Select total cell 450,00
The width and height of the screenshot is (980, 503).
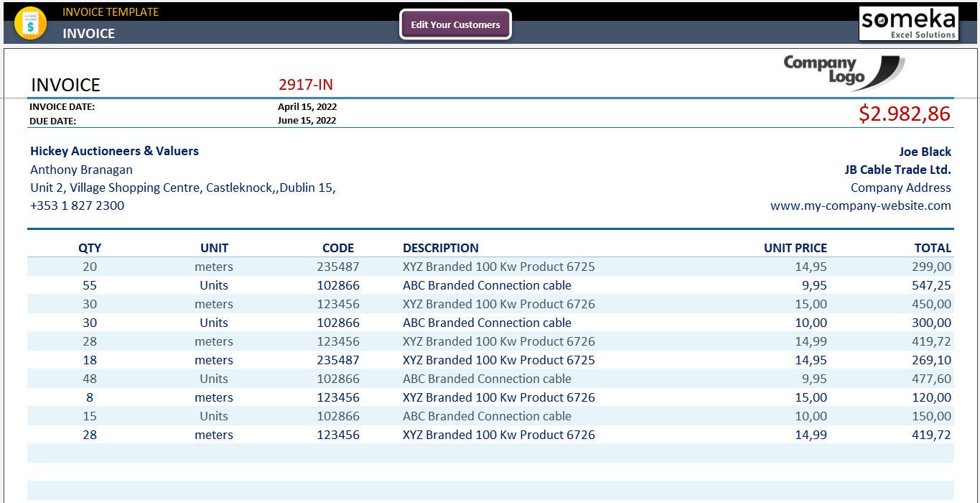point(933,304)
